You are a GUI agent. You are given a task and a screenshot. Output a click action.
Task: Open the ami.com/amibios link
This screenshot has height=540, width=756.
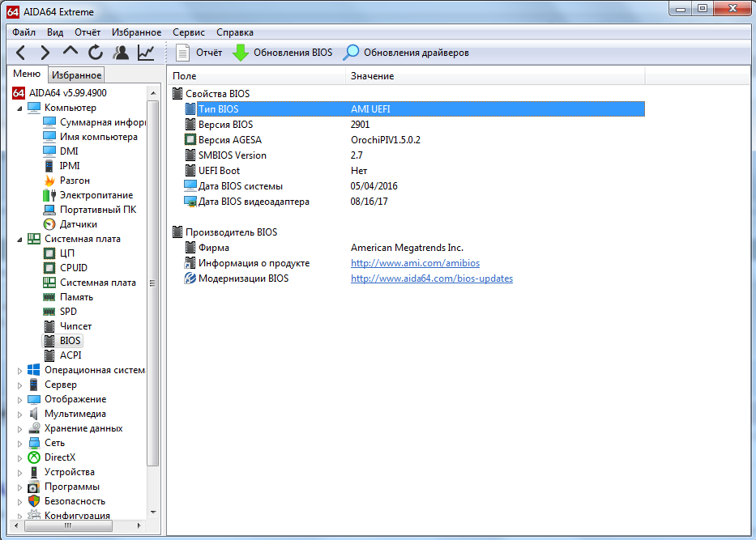[x=415, y=263]
